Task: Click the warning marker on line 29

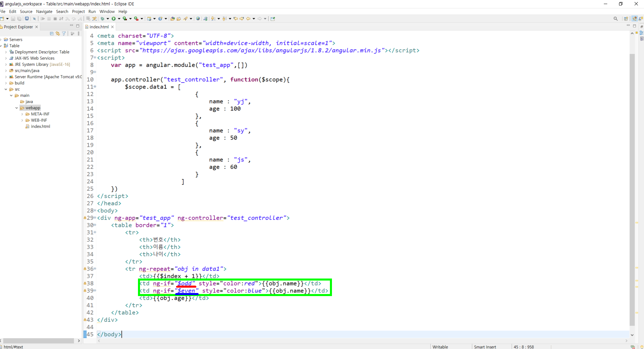Action: click(x=85, y=218)
